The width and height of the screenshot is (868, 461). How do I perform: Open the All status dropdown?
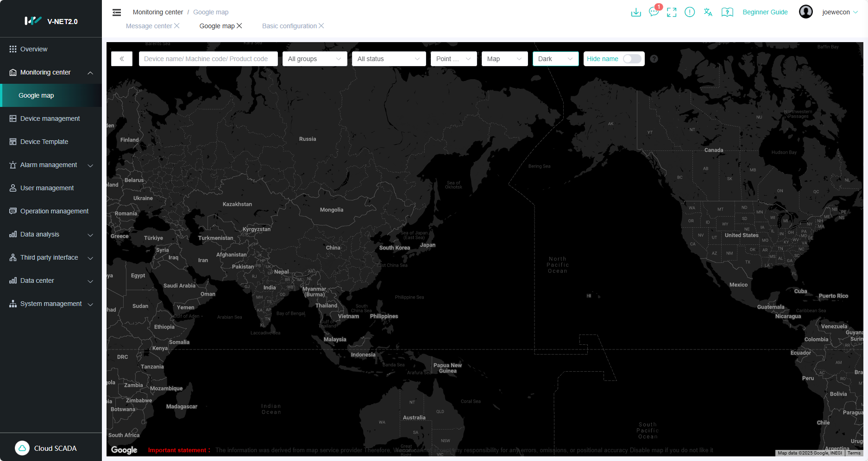point(389,59)
